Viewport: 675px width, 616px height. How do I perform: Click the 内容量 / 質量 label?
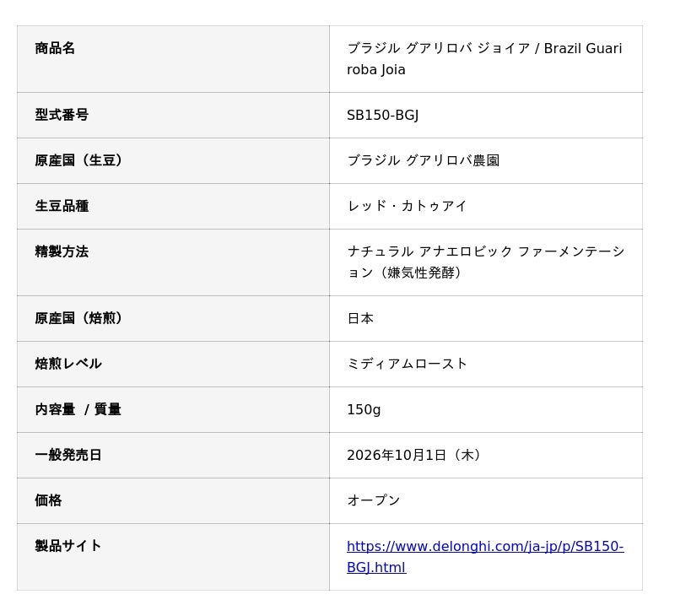(x=78, y=410)
